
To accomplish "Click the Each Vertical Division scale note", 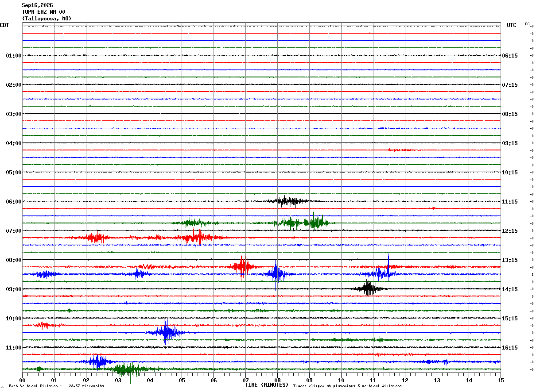I will (x=56, y=386).
